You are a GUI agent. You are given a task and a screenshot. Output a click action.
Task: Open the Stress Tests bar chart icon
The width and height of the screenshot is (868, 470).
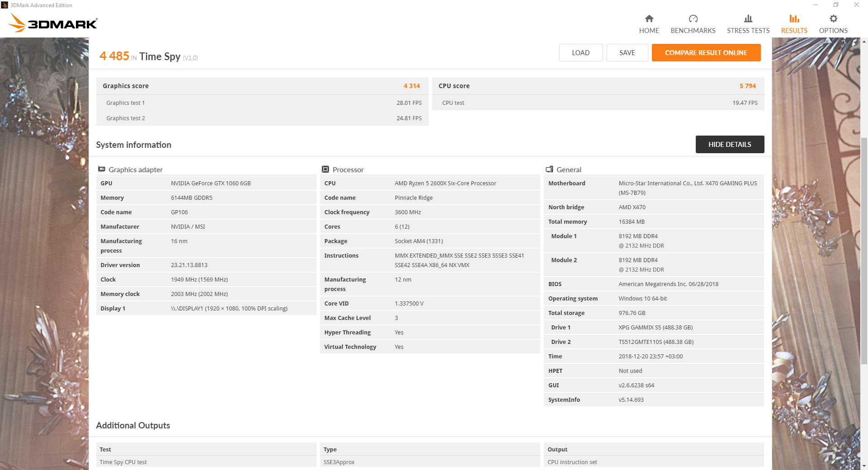(748, 19)
